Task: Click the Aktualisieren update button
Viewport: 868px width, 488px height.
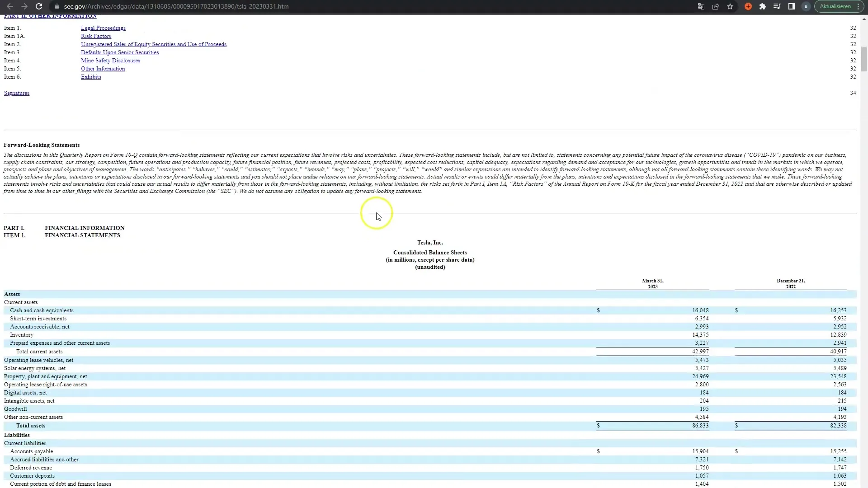Action: coord(835,6)
